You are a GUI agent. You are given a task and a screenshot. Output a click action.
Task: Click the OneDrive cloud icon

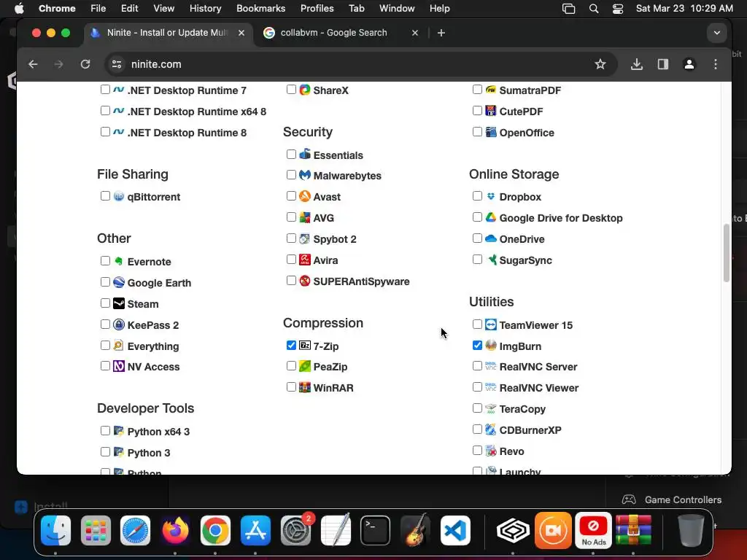pyautogui.click(x=491, y=238)
